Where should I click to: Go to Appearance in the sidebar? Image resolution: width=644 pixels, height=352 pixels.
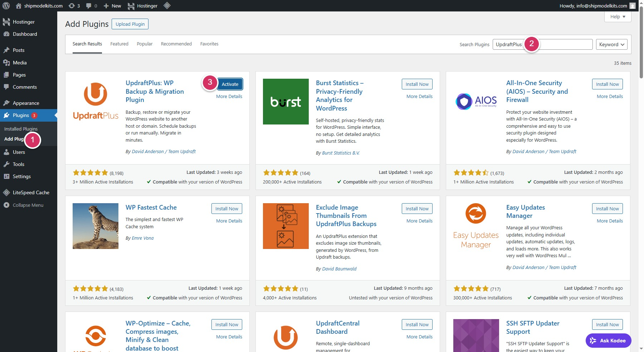tap(26, 103)
